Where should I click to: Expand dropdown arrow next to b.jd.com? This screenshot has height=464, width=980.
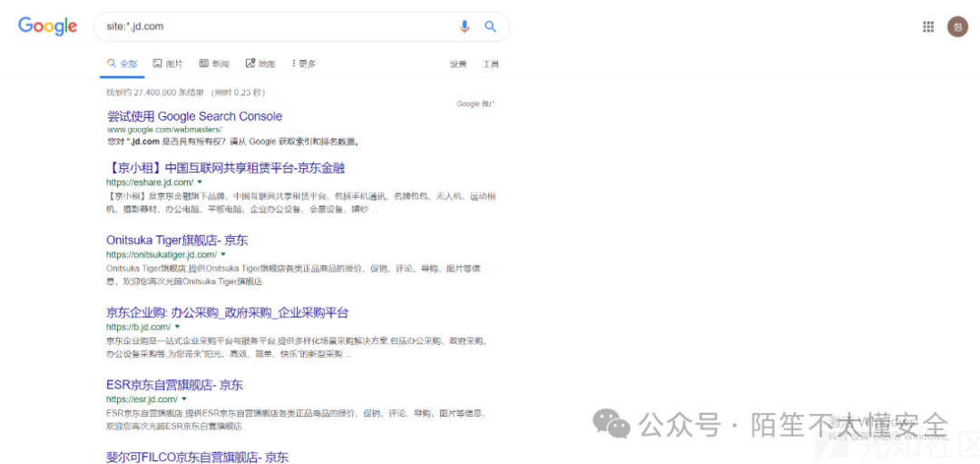[178, 326]
